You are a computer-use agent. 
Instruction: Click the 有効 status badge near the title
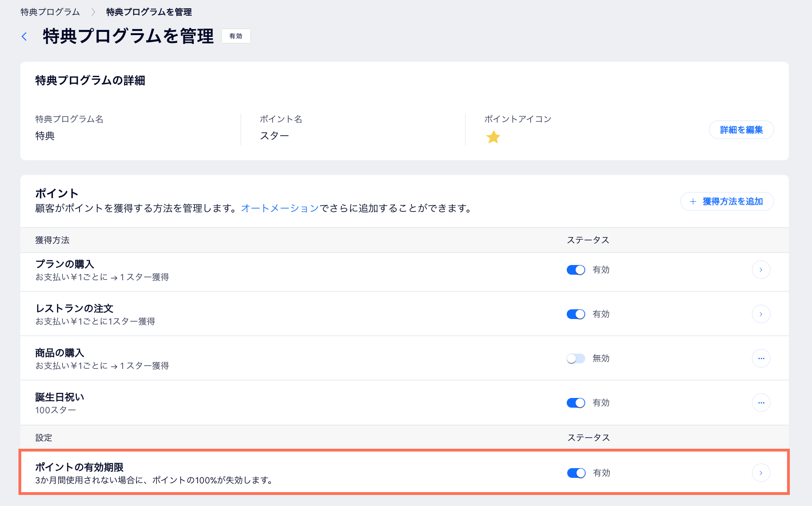236,36
